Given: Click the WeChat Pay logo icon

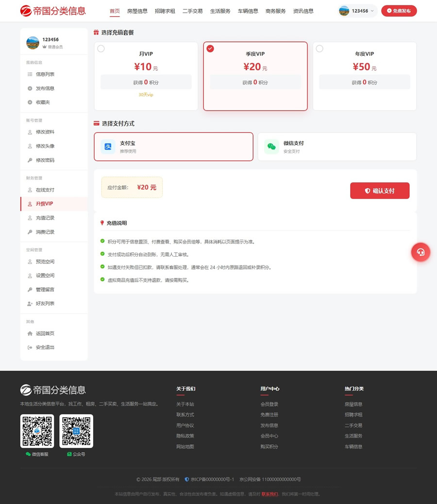Looking at the screenshot, I should pos(271,146).
